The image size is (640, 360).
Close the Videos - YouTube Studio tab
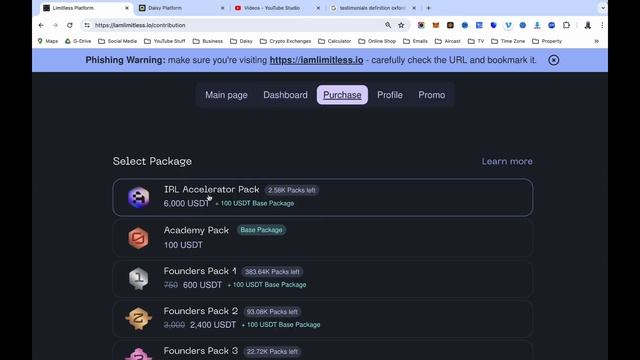coord(318,8)
